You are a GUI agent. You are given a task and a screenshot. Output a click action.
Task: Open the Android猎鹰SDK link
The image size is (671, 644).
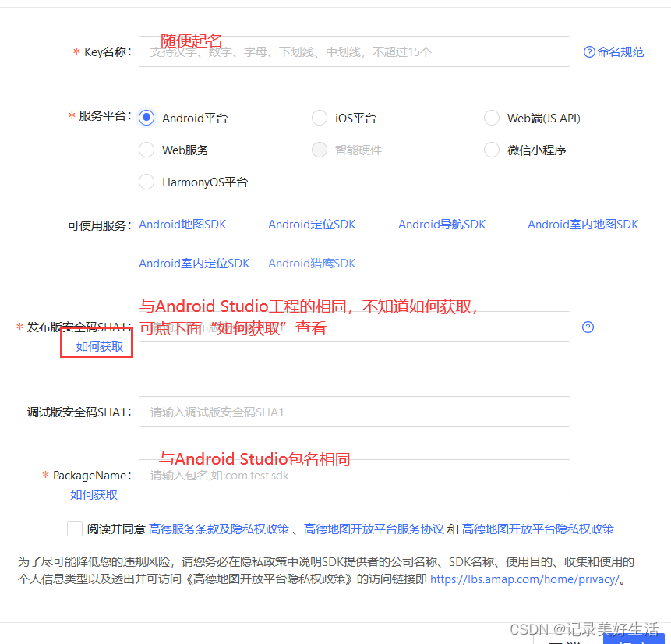click(x=312, y=264)
